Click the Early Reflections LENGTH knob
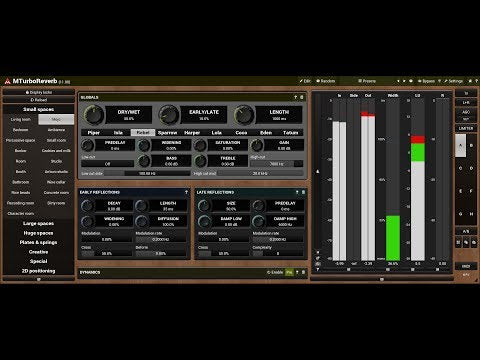The width and height of the screenshot is (480, 360). (x=142, y=206)
